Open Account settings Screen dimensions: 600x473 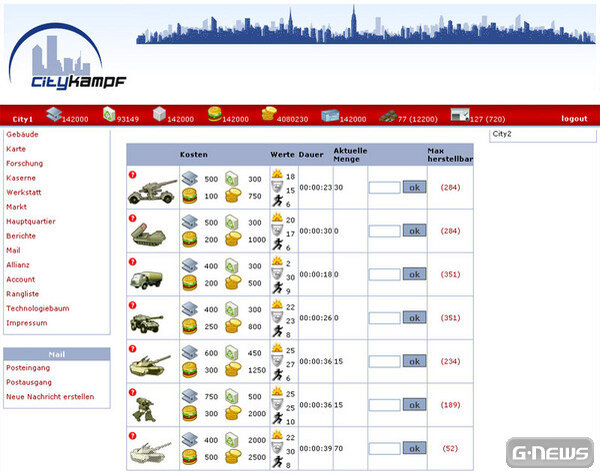point(20,279)
